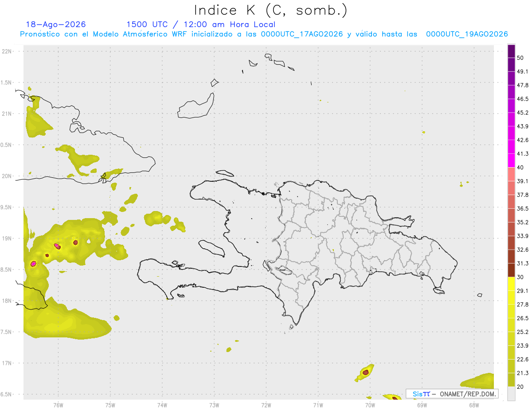Click the "27.8" color scale value
Screen dimensions: 532x411
click(523, 305)
